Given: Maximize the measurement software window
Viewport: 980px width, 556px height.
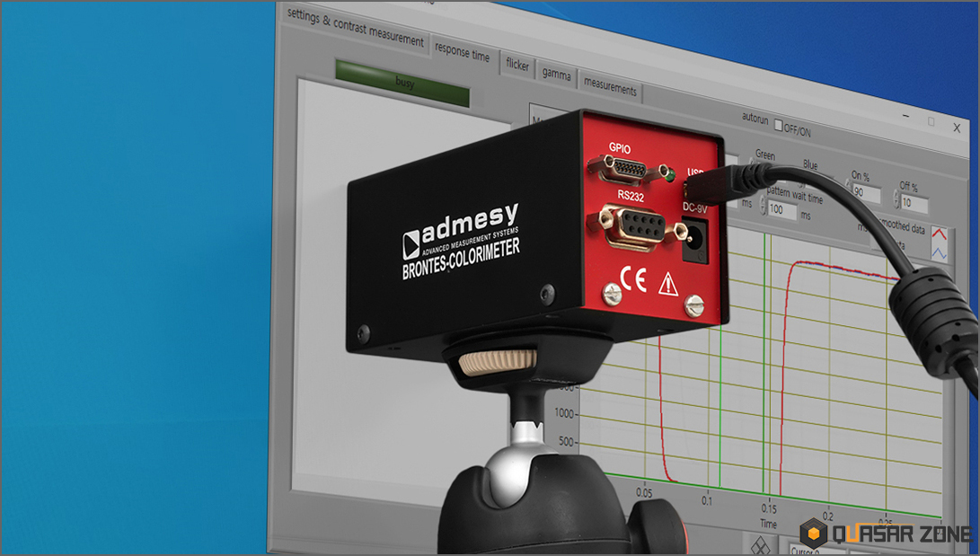Looking at the screenshot, I should click(x=931, y=121).
